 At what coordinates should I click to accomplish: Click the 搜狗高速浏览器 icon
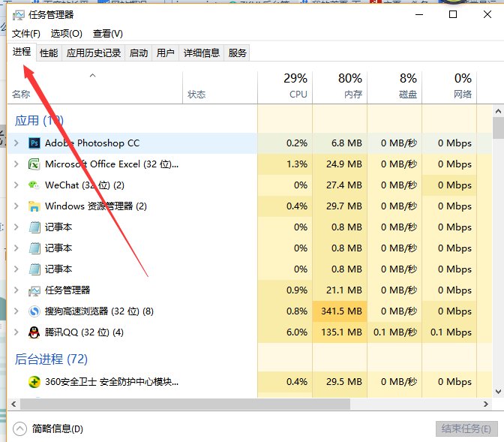[34, 311]
